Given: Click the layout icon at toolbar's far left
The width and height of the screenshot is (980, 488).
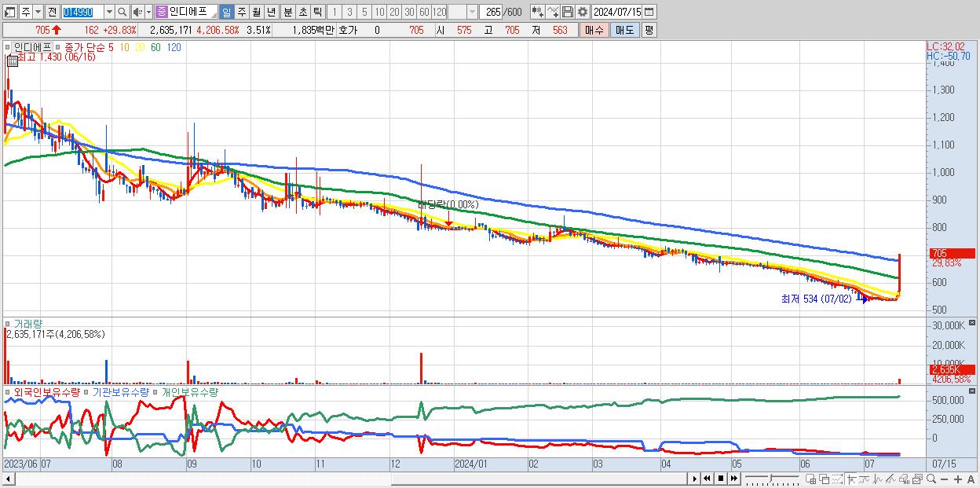Looking at the screenshot, I should pos(9,12).
